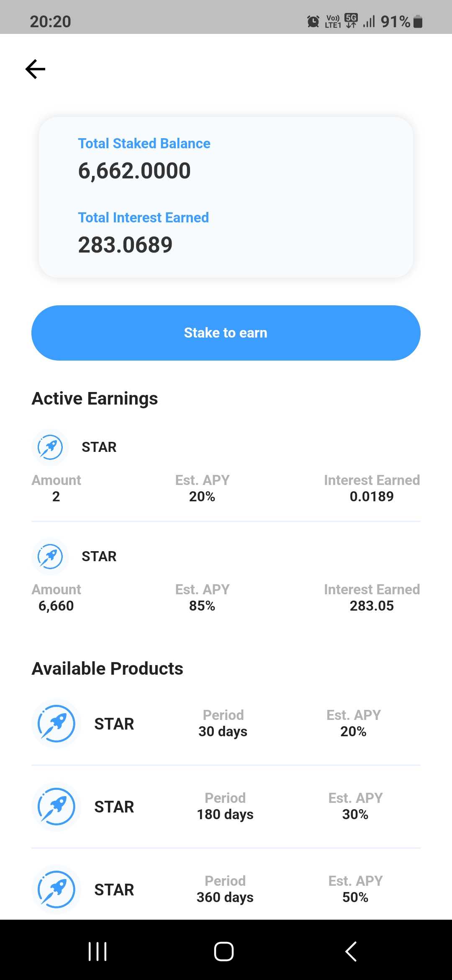This screenshot has width=452, height=980.
Task: Tap the Total Staked Balance label
Action: [144, 144]
